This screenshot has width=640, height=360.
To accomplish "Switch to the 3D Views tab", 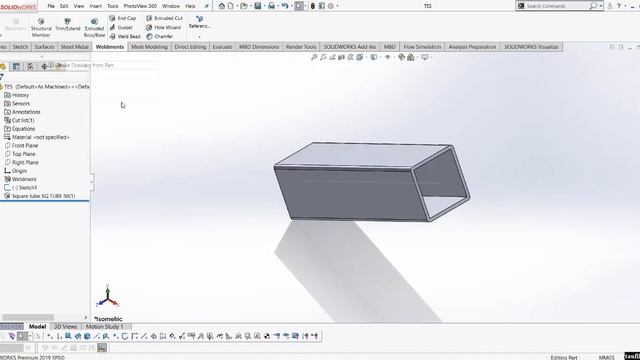I will [x=65, y=327].
